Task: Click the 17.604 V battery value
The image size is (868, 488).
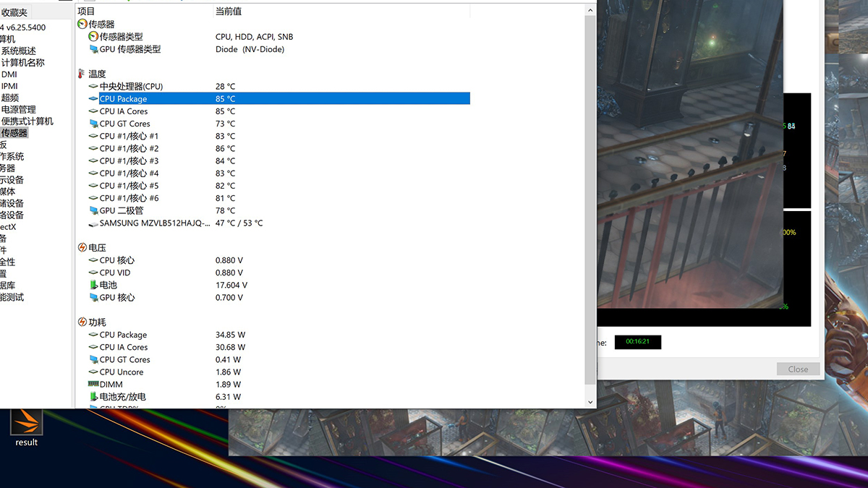Action: (x=231, y=285)
